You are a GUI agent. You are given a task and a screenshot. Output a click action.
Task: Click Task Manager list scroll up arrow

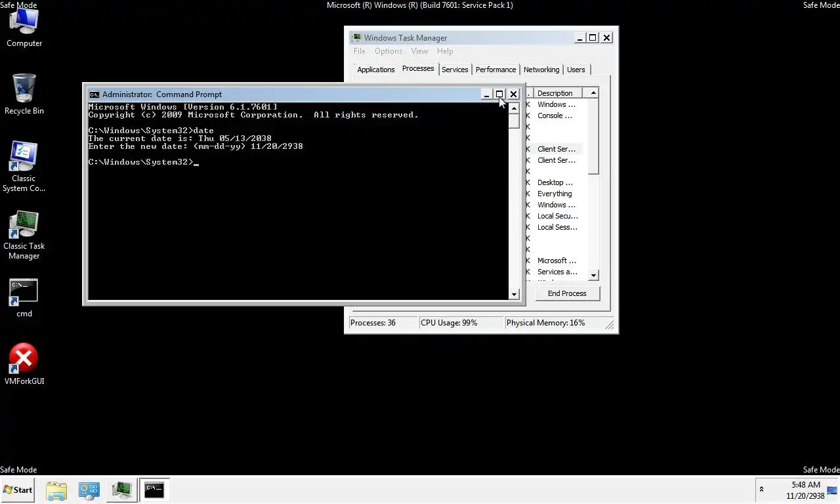click(593, 93)
